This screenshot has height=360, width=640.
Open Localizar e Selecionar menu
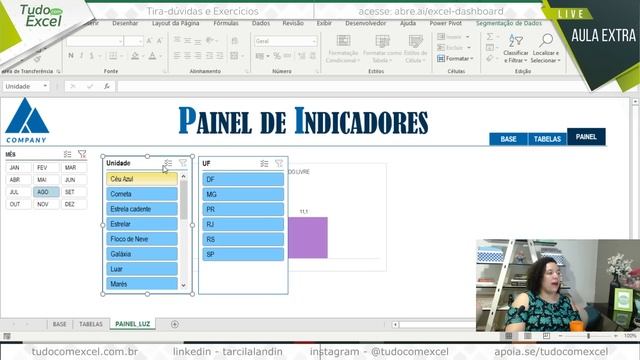[546, 49]
